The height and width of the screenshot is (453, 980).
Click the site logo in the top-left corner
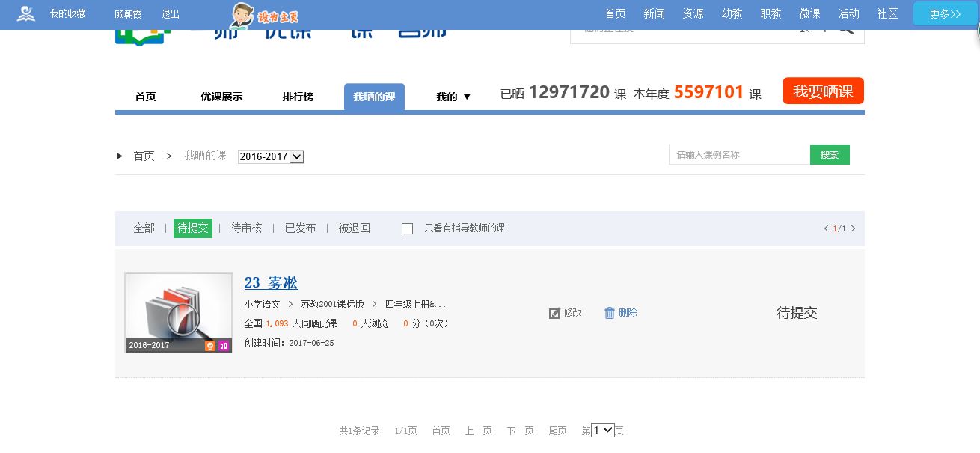26,14
